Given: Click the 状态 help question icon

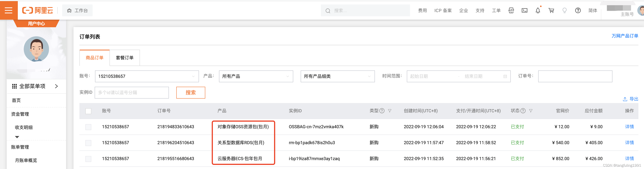Looking at the screenshot, I should pyautogui.click(x=523, y=111).
